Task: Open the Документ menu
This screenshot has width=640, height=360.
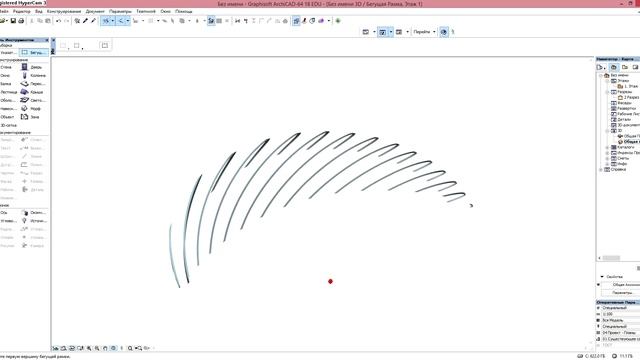Action: point(95,11)
